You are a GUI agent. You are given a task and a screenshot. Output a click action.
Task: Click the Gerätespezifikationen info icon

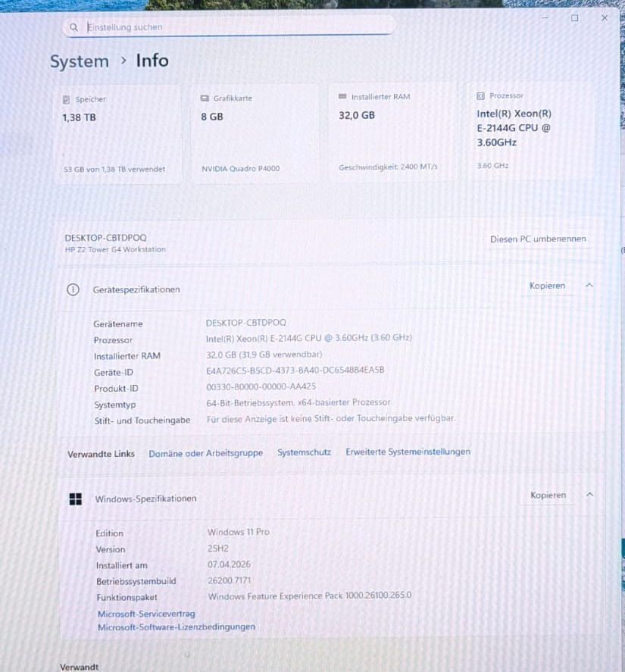tap(73, 289)
